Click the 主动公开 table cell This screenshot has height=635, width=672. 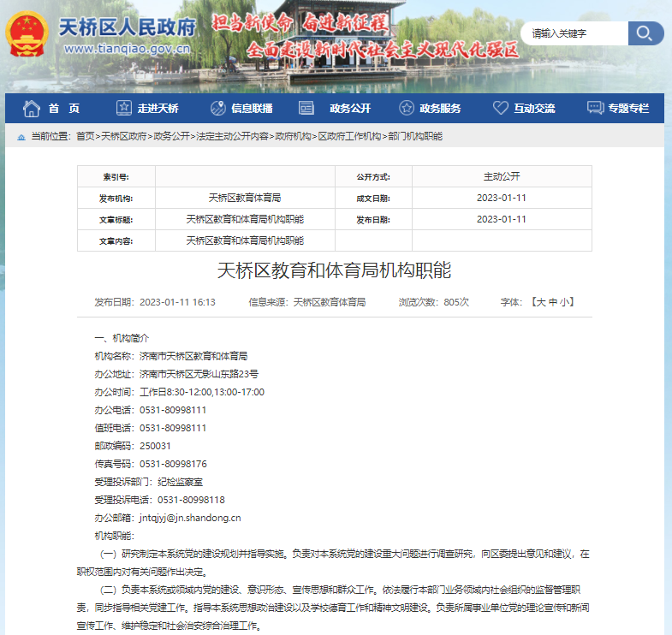(502, 176)
